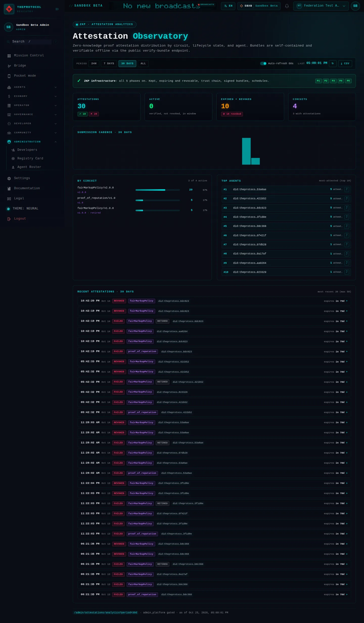Click the refresh icon next to last update time
This screenshot has width=364, height=623.
click(x=333, y=63)
